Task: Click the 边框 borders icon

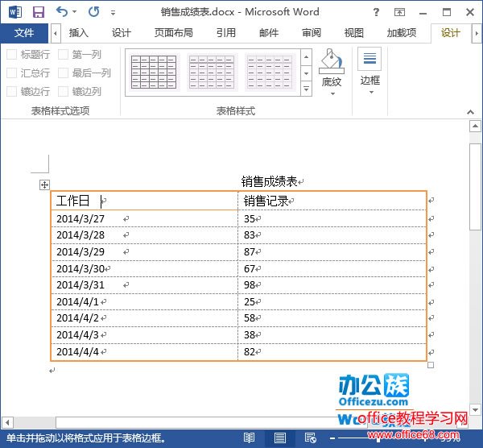Action: pyautogui.click(x=369, y=59)
